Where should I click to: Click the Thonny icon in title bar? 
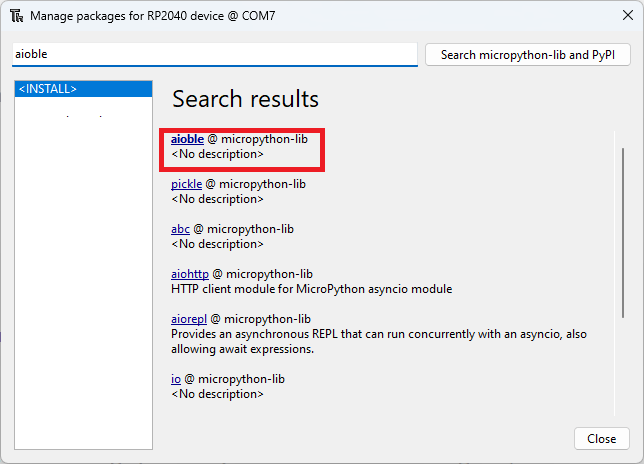15,17
